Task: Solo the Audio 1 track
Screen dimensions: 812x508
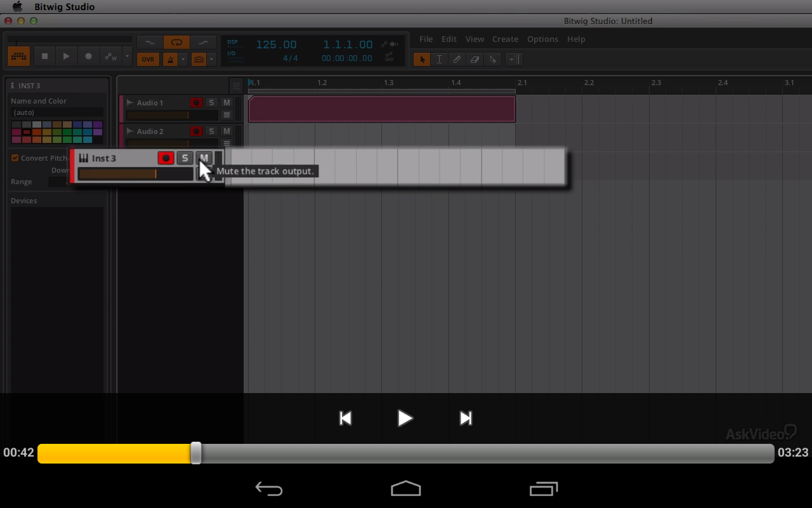Action: (211, 103)
